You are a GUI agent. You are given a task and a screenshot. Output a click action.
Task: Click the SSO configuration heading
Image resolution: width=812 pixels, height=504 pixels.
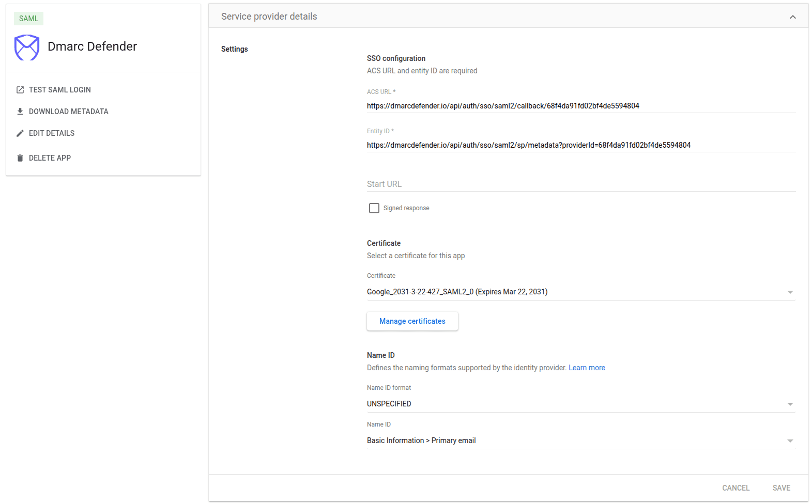[396, 58]
